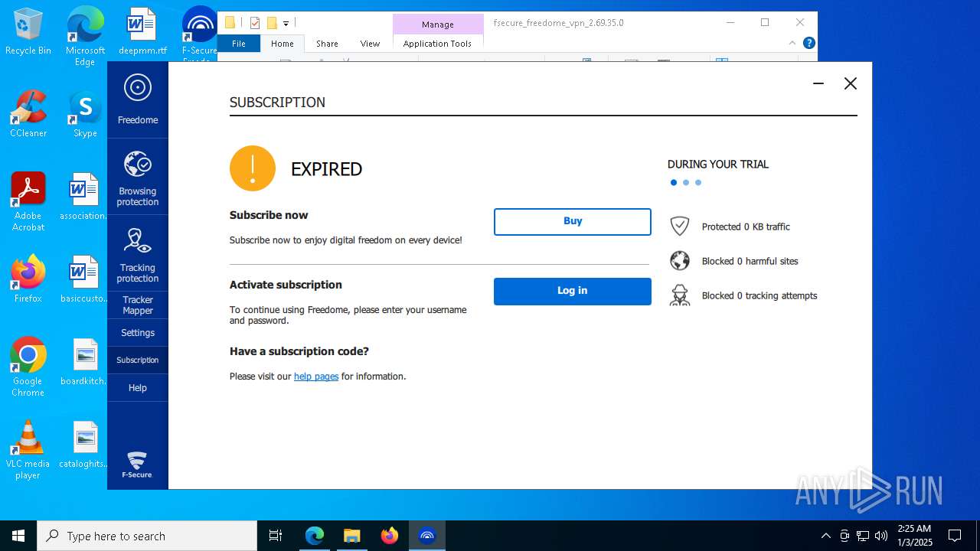Click the F-Secure logo in sidebar

pyautogui.click(x=137, y=465)
